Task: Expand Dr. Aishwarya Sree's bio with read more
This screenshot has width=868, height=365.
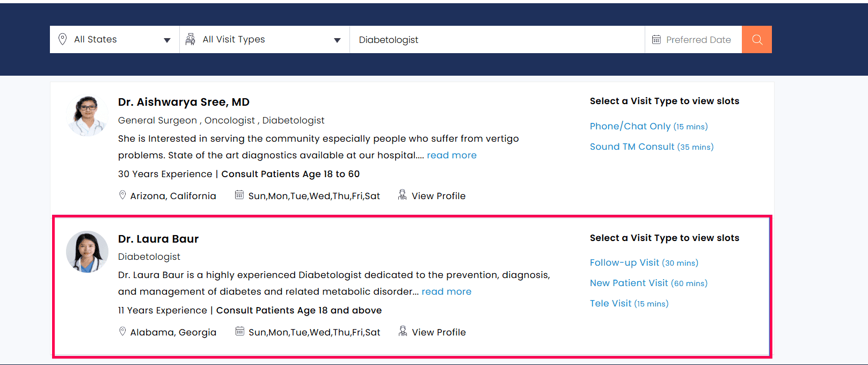Action: [x=451, y=155]
